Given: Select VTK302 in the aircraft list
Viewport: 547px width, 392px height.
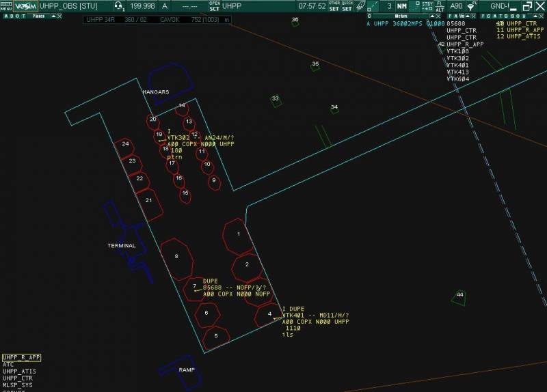Looking at the screenshot, I should [458, 58].
